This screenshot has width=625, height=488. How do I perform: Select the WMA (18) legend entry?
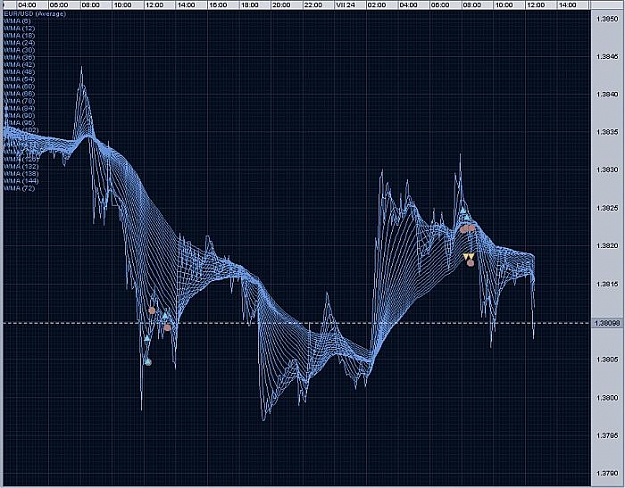19,35
